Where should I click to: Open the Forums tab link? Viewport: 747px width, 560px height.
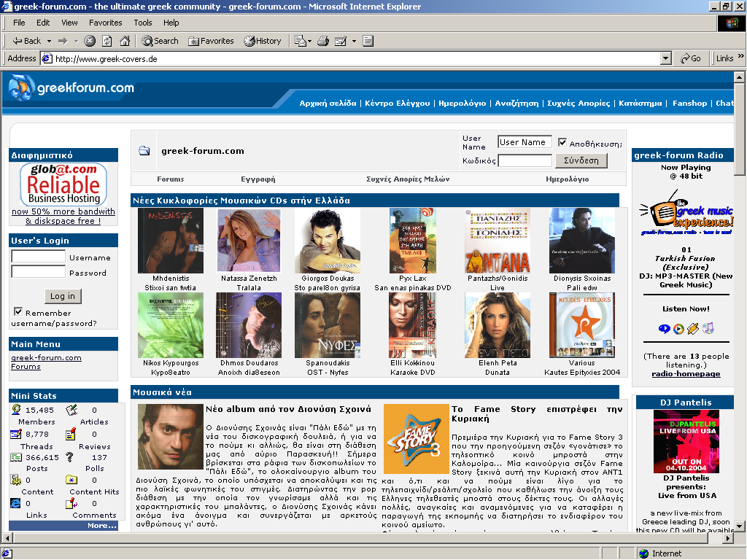coord(170,179)
